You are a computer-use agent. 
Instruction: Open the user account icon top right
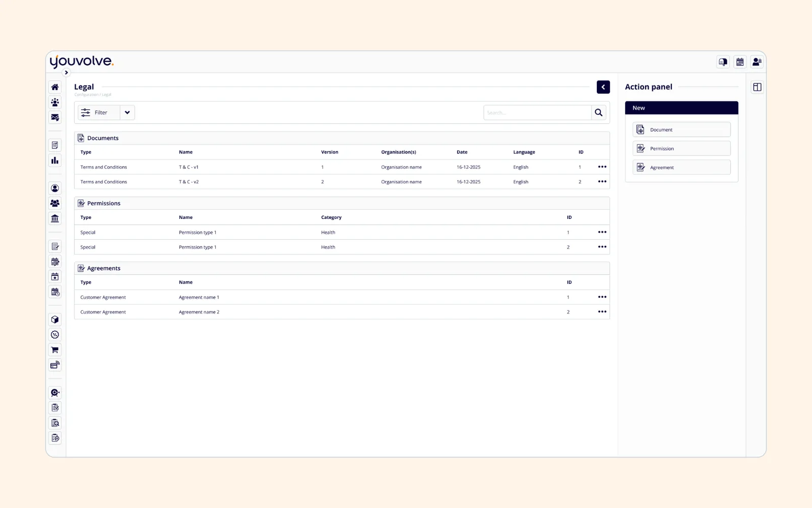(x=757, y=62)
